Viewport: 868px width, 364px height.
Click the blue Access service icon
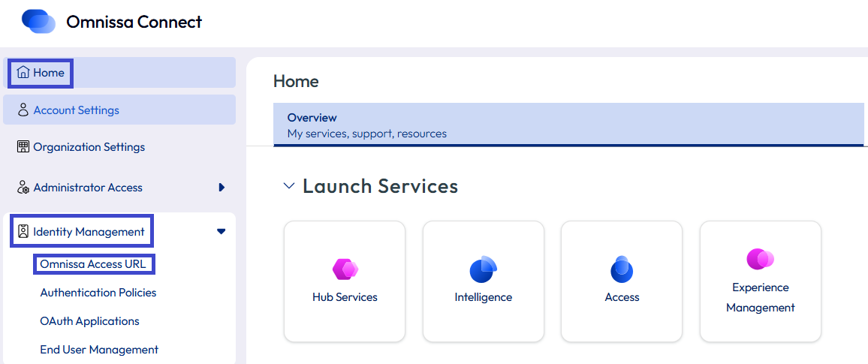coord(622,269)
